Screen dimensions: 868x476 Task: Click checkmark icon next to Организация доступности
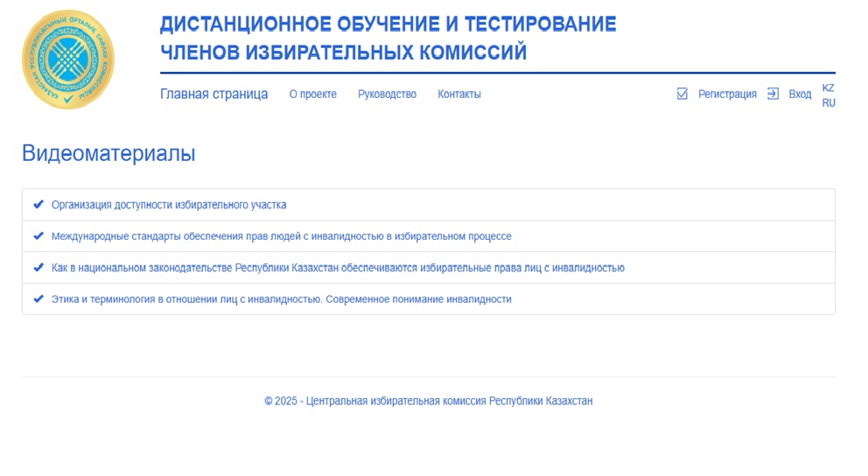pos(38,205)
